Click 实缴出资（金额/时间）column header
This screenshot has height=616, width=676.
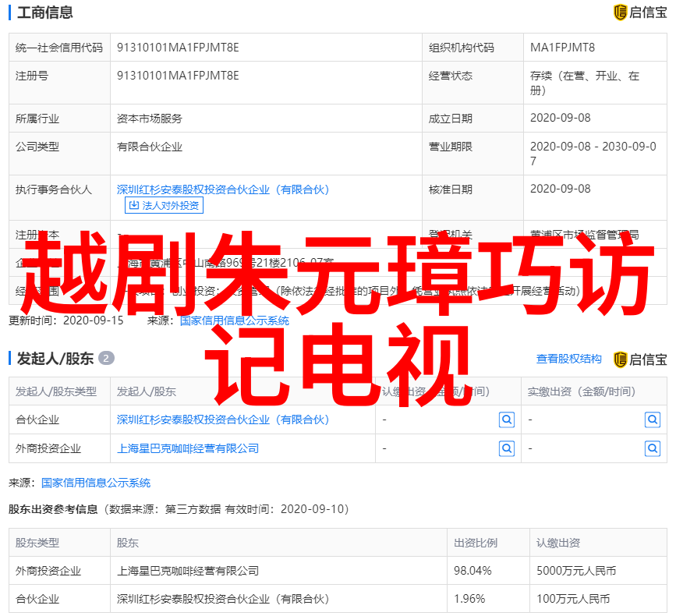point(582,391)
